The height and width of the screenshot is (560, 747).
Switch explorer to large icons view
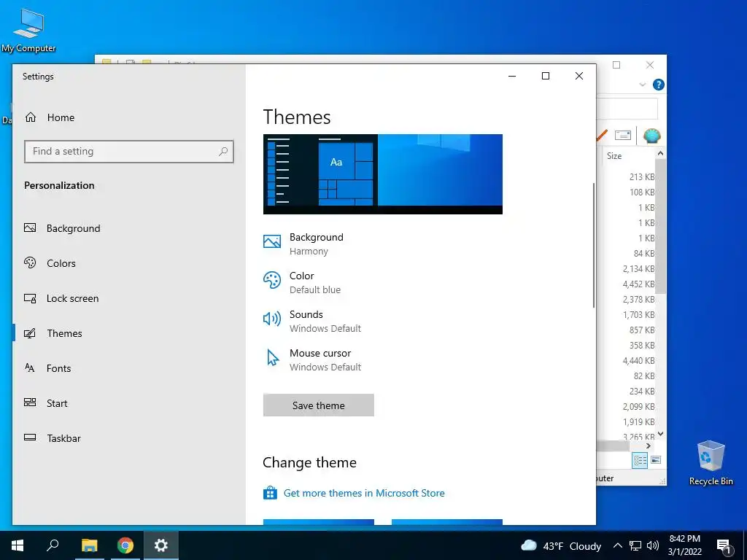[x=656, y=460]
